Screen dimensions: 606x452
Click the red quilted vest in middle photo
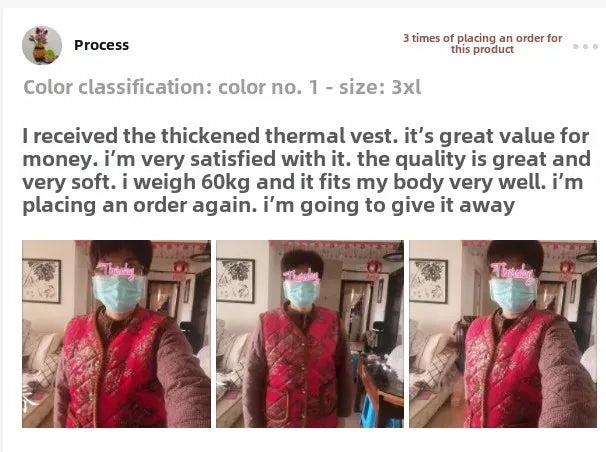301,365
